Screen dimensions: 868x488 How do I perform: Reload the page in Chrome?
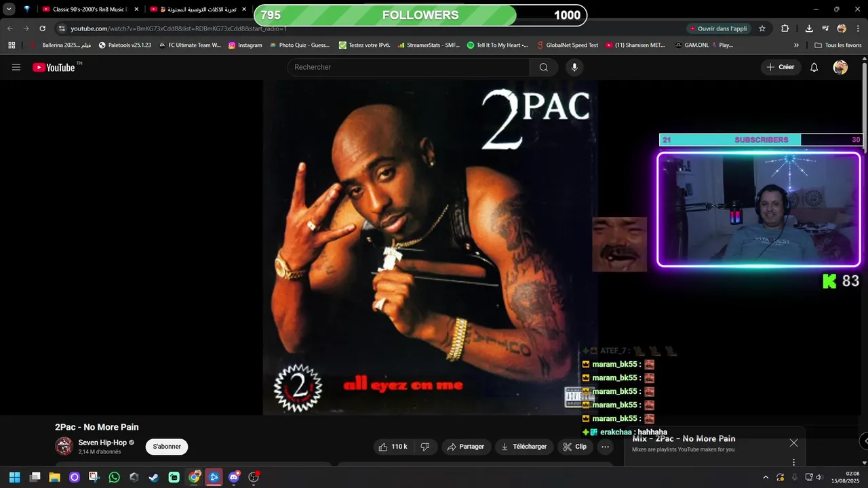(42, 28)
